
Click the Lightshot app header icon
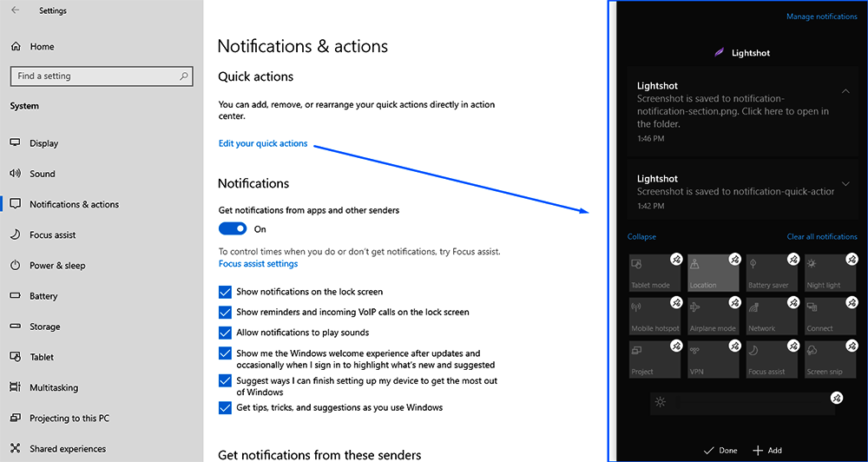point(719,53)
